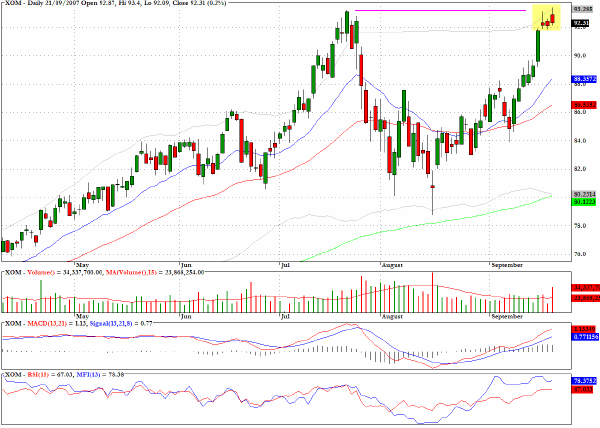
Task: Select the red 86.5352 moving average label
Action: tap(584, 104)
